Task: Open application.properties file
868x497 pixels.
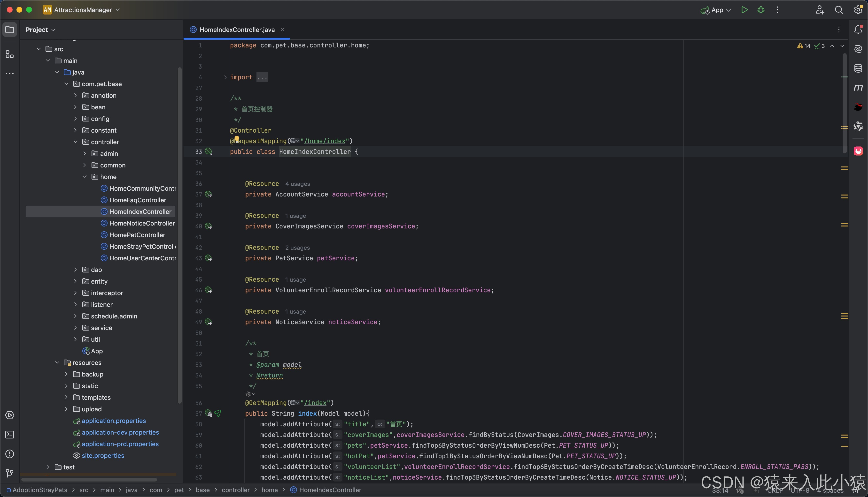Action: (x=113, y=420)
